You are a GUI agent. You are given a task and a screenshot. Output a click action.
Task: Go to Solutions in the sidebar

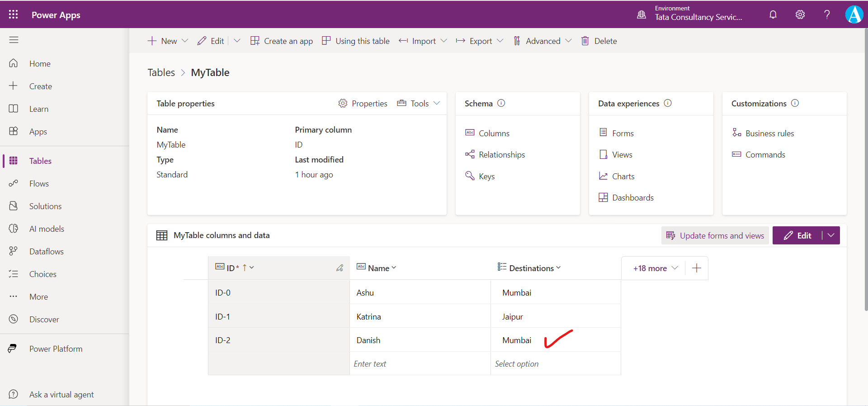[45, 206]
